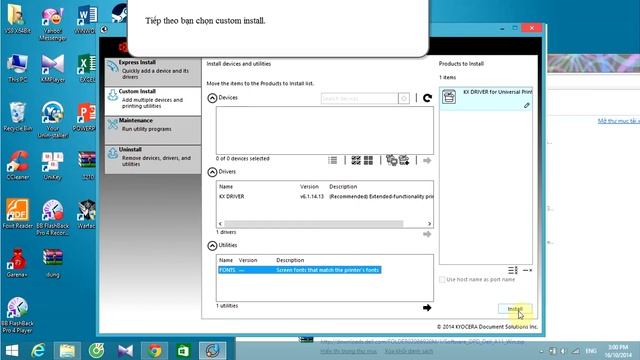This screenshot has height=360, width=640.
Task: Click the import device settings icon
Action: 404,160
